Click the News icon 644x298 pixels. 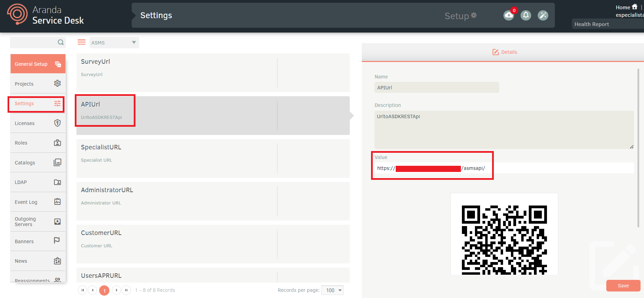(x=58, y=261)
